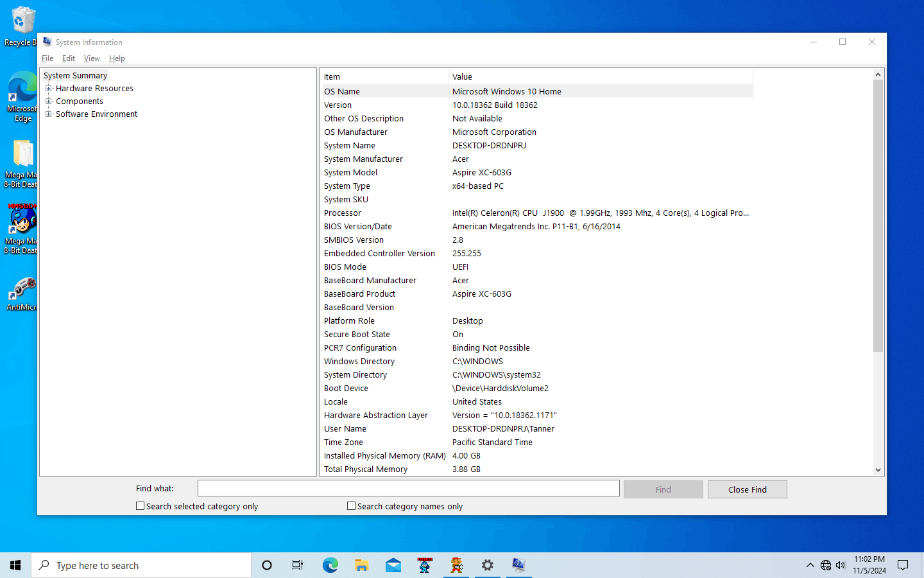924x578 pixels.
Task: Select the User Name row
Action: (x=536, y=428)
